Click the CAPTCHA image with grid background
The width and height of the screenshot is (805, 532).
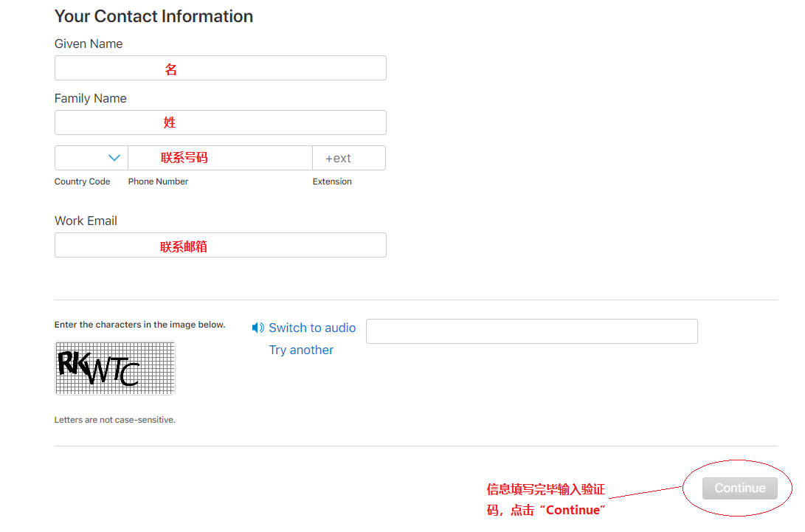tap(114, 367)
